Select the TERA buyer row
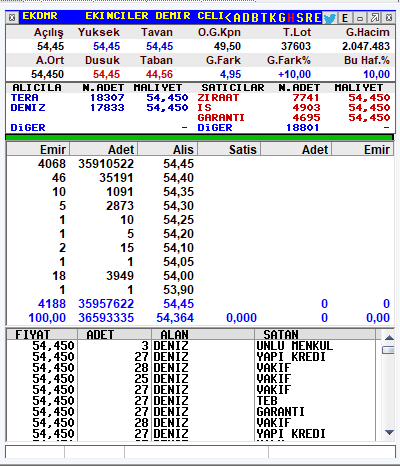The height and width of the screenshot is (466, 400). (x=99, y=98)
